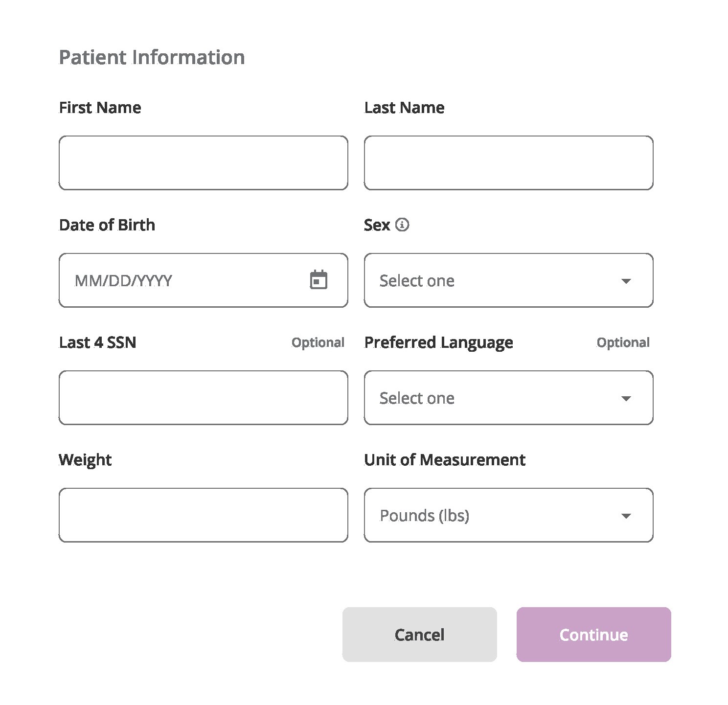Expand the Preferred Language chevron arrow

(x=627, y=398)
